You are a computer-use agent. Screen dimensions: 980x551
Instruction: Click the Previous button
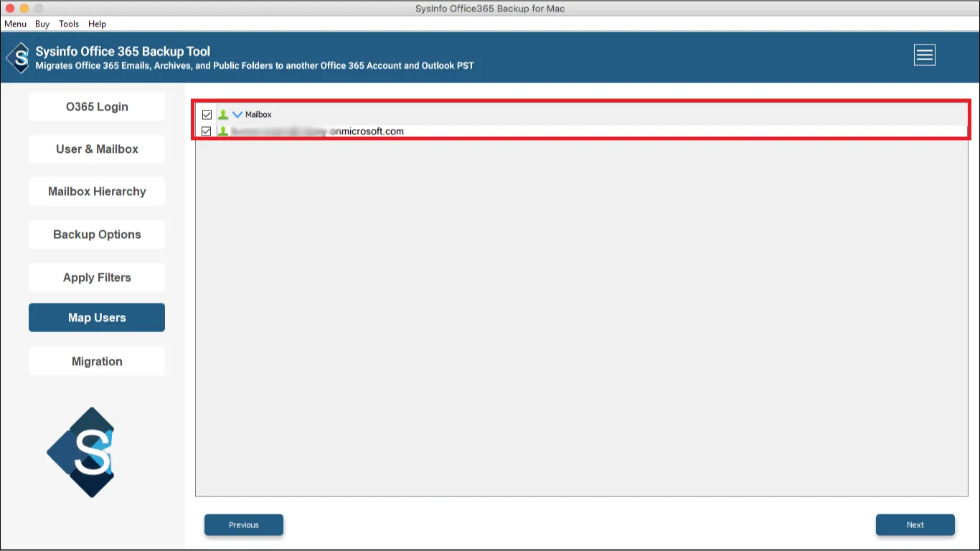pyautogui.click(x=244, y=525)
